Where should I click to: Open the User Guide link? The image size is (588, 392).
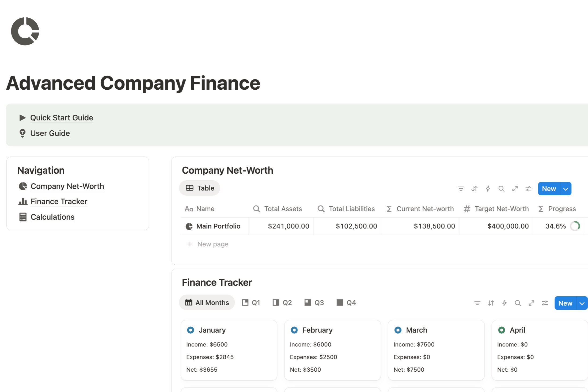50,133
